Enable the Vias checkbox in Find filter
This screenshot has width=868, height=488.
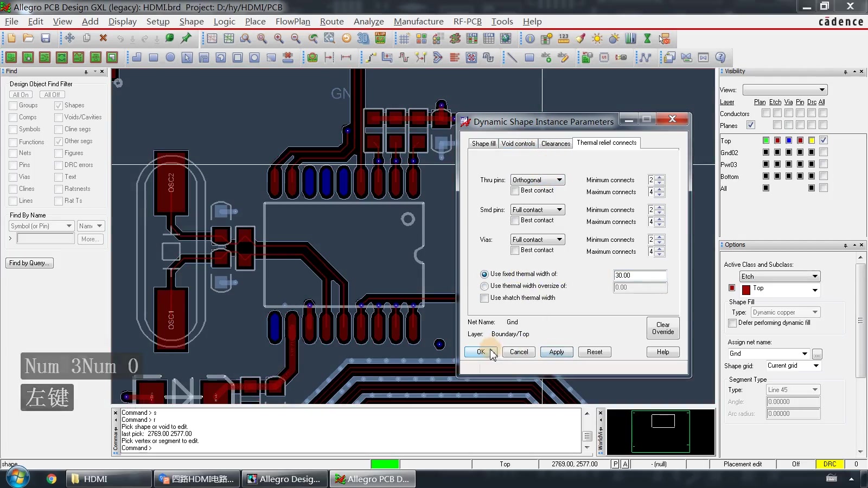(13, 177)
